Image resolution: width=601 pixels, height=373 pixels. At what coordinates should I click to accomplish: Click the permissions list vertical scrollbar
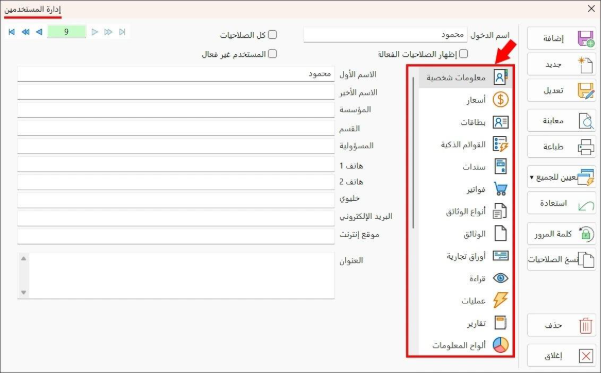(413, 153)
